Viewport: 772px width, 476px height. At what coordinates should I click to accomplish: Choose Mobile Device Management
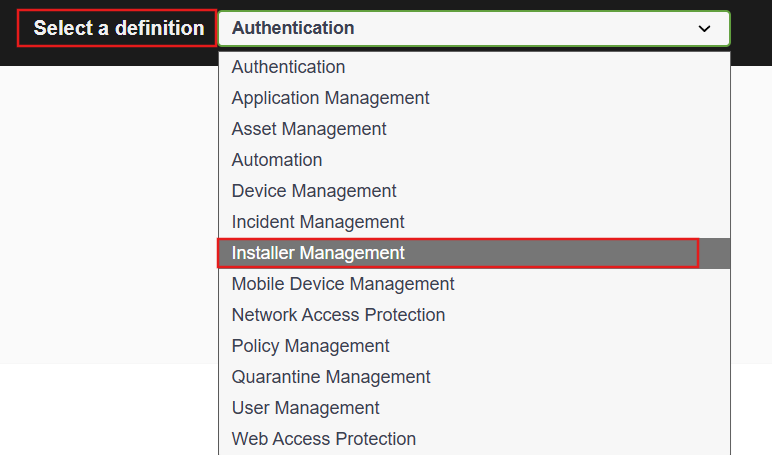pyautogui.click(x=343, y=284)
